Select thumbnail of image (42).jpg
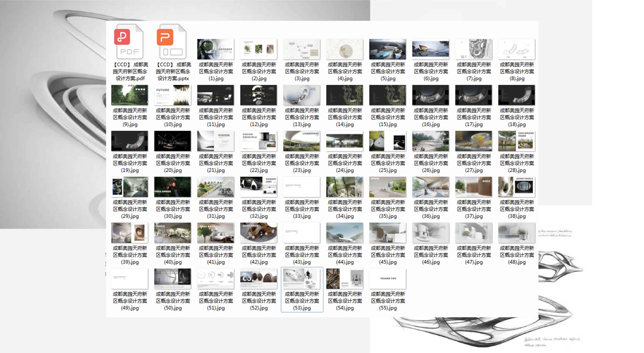Screen dimensions: 644x353 (259, 233)
